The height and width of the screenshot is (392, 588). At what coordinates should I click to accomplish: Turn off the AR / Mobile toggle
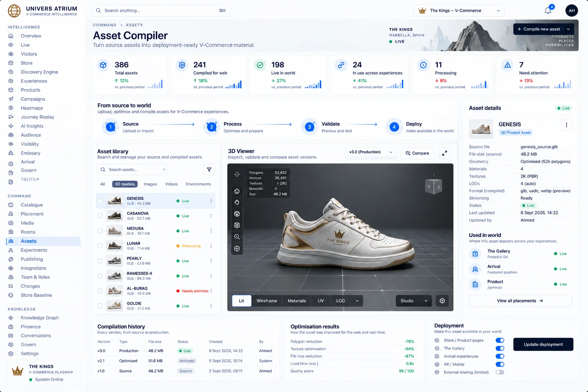(500, 364)
